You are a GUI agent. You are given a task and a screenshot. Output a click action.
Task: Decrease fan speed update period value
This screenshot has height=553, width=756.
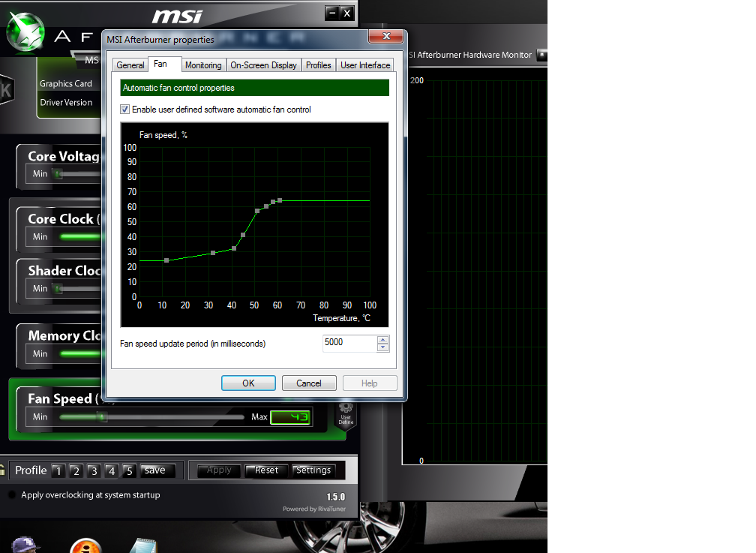tap(382, 347)
